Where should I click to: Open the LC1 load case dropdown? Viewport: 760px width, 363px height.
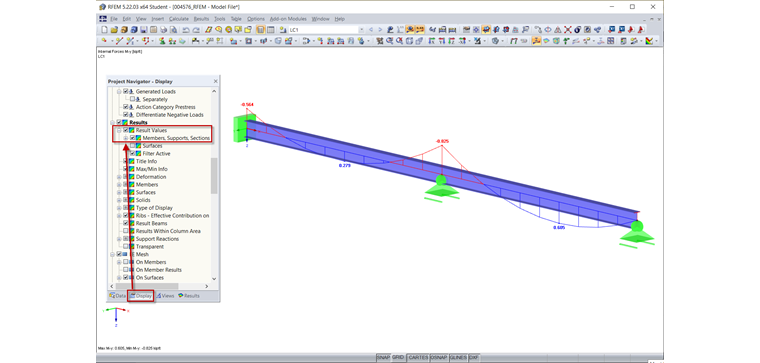[x=362, y=30]
